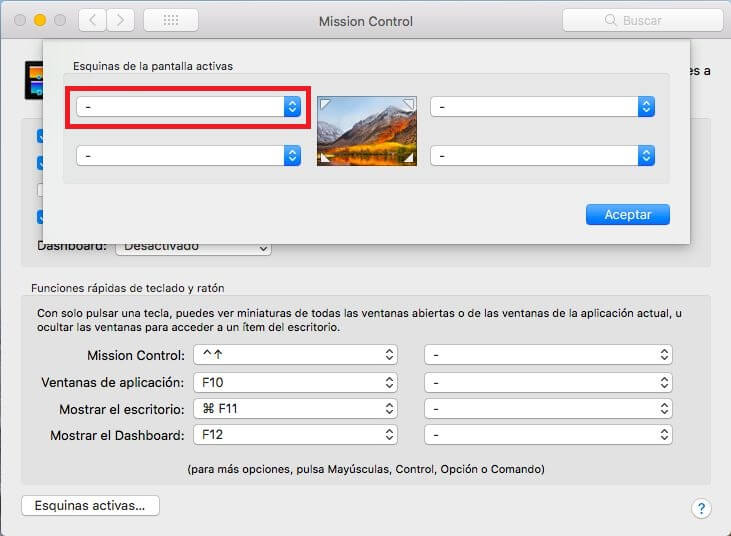This screenshot has width=731, height=536.
Task: Go back with the left arrow toolbar button
Action: [x=92, y=21]
